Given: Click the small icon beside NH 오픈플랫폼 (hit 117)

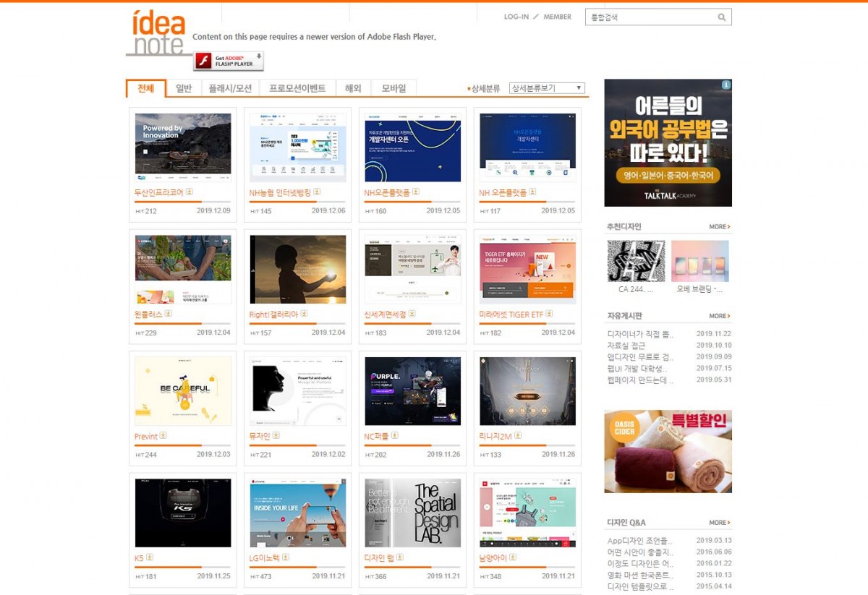Looking at the screenshot, I should [x=533, y=192].
